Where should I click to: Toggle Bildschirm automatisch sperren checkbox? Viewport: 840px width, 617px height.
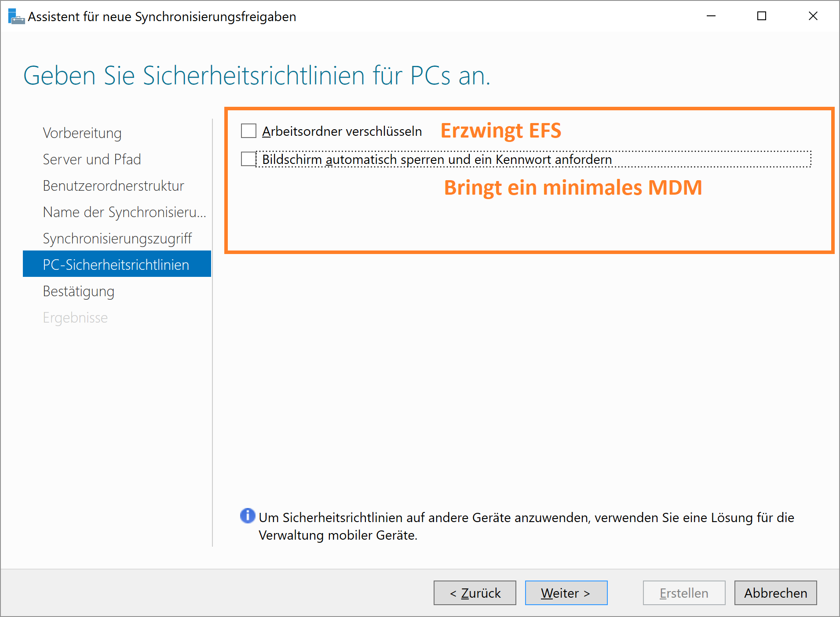tap(248, 159)
